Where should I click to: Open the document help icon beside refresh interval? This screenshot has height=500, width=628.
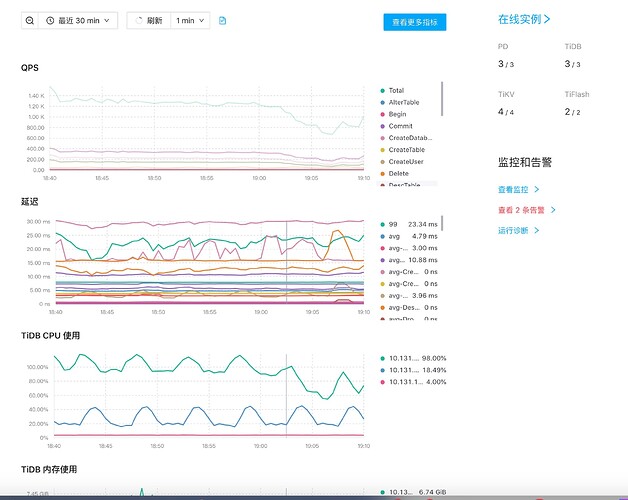222,20
